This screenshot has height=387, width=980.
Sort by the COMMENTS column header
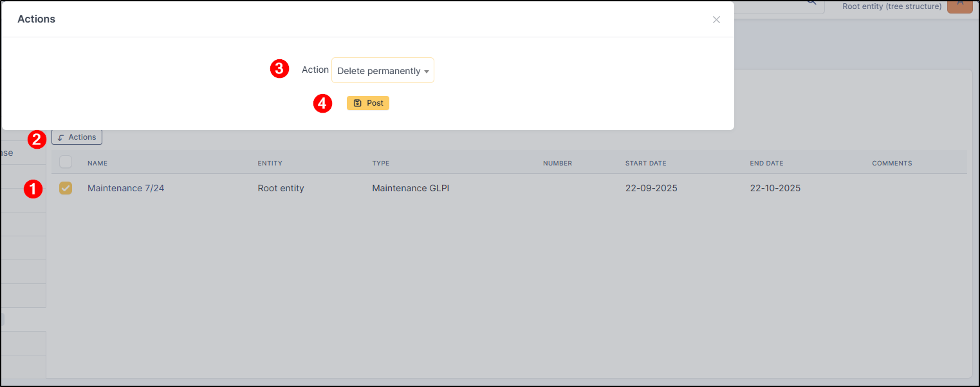point(892,164)
